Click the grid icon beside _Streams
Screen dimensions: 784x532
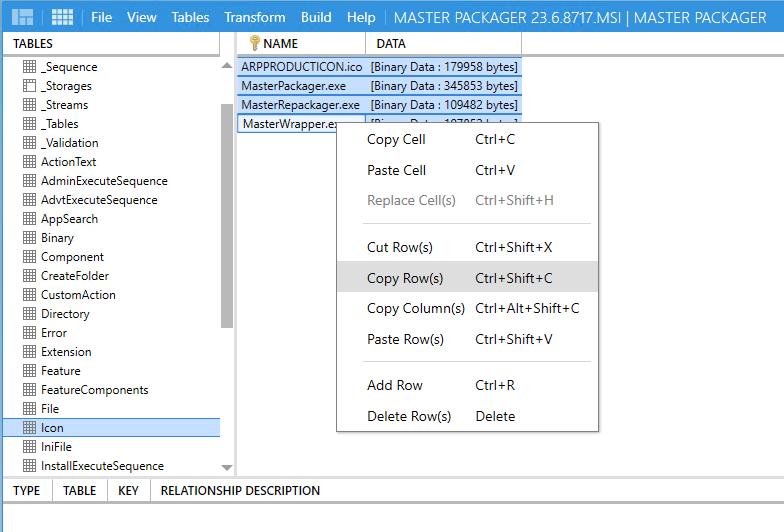(30, 104)
